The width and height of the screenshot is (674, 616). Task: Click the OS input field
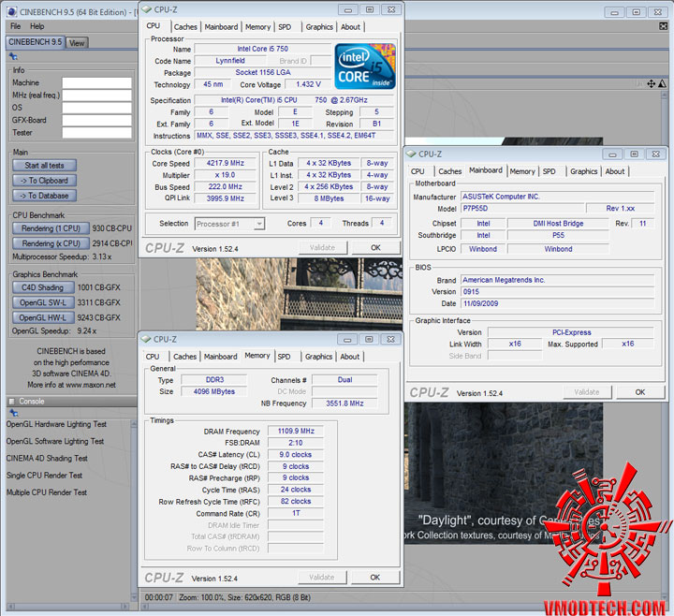click(x=96, y=108)
